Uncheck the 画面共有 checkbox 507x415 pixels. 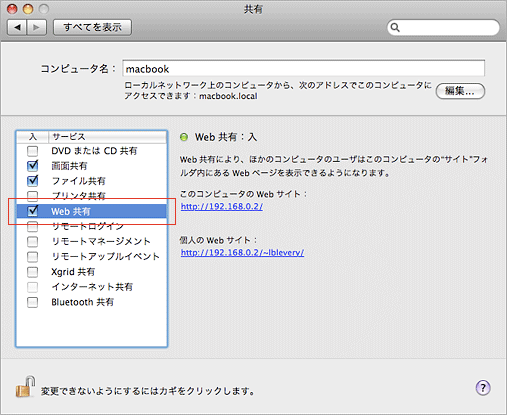32,166
